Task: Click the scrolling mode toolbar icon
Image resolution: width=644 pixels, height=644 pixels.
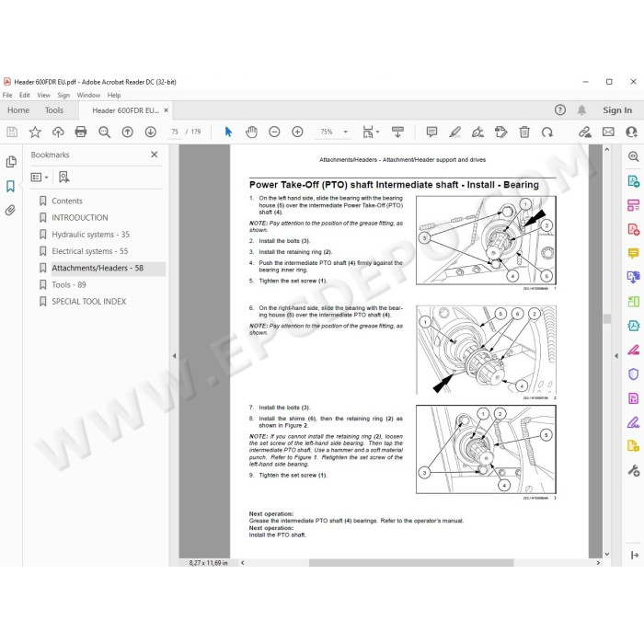Action: coord(397,132)
